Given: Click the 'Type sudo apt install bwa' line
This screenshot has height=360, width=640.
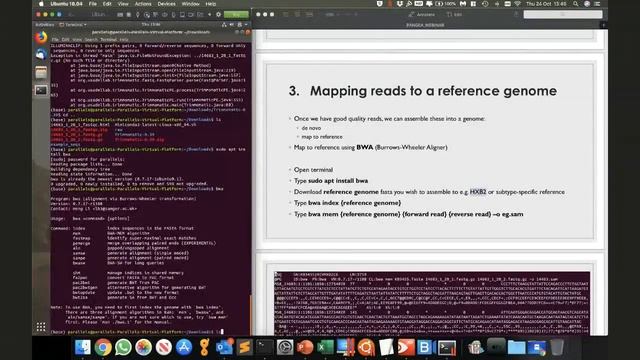Looking at the screenshot, I should 331,180.
